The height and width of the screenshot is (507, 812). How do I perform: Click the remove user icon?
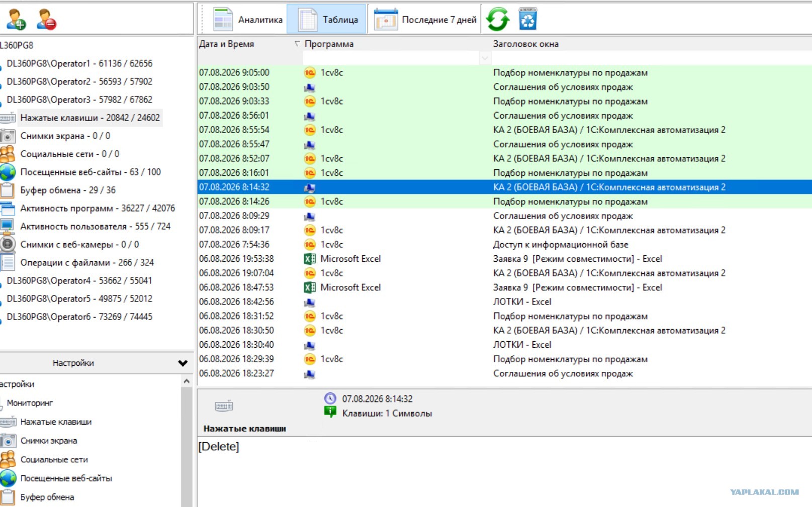(x=46, y=19)
